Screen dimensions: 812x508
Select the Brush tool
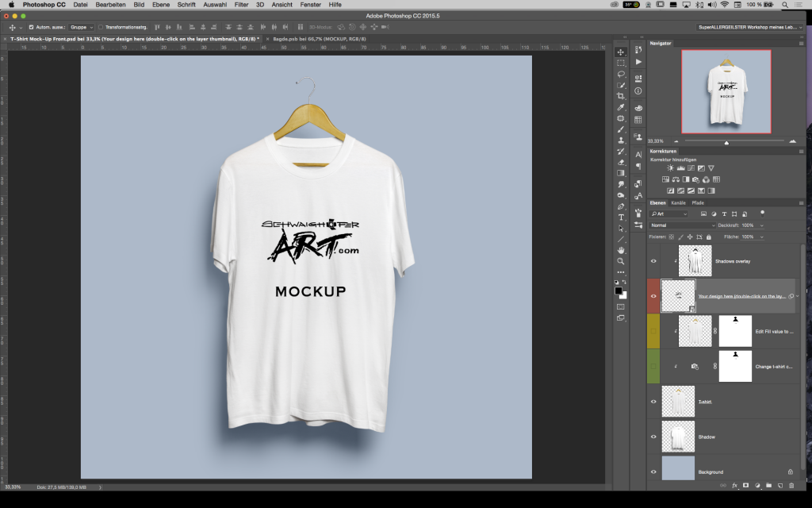pos(621,129)
